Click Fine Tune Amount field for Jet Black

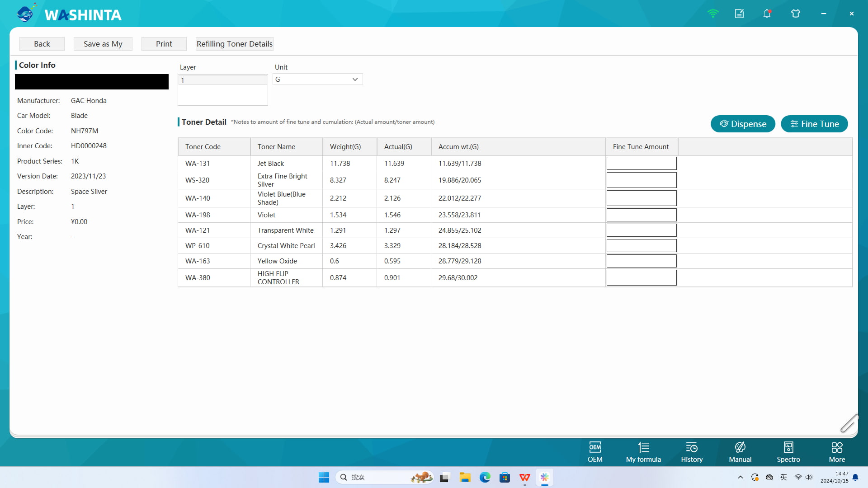(641, 164)
